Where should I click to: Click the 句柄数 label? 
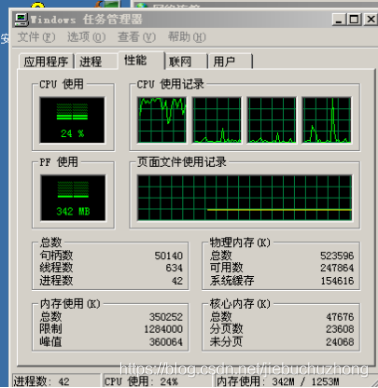coord(56,256)
